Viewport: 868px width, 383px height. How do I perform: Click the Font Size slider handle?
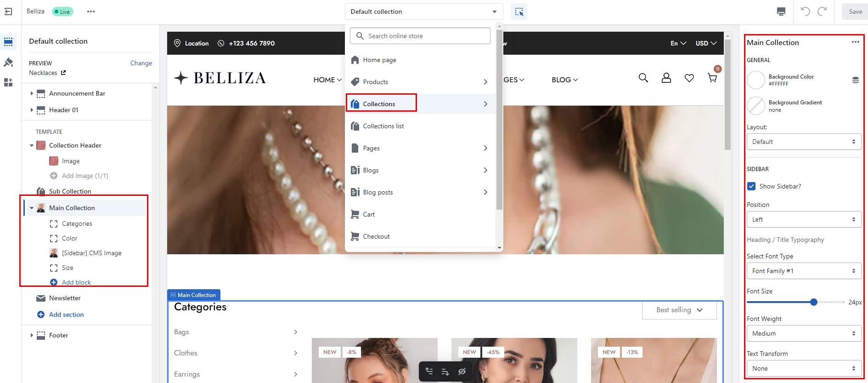(814, 302)
